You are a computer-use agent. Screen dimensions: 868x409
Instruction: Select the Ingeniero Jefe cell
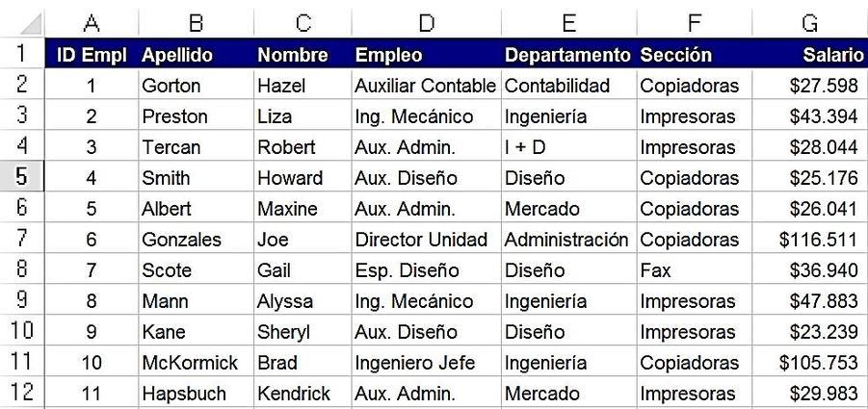click(426, 362)
